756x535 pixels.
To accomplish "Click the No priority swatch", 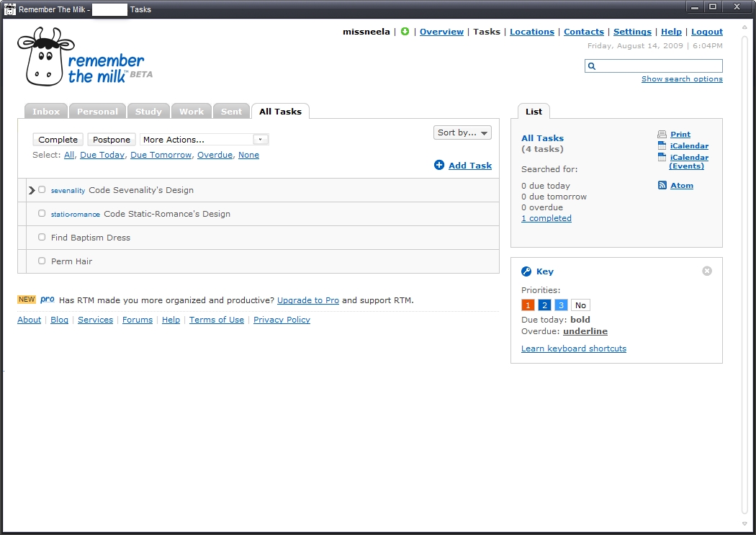I will tap(580, 305).
